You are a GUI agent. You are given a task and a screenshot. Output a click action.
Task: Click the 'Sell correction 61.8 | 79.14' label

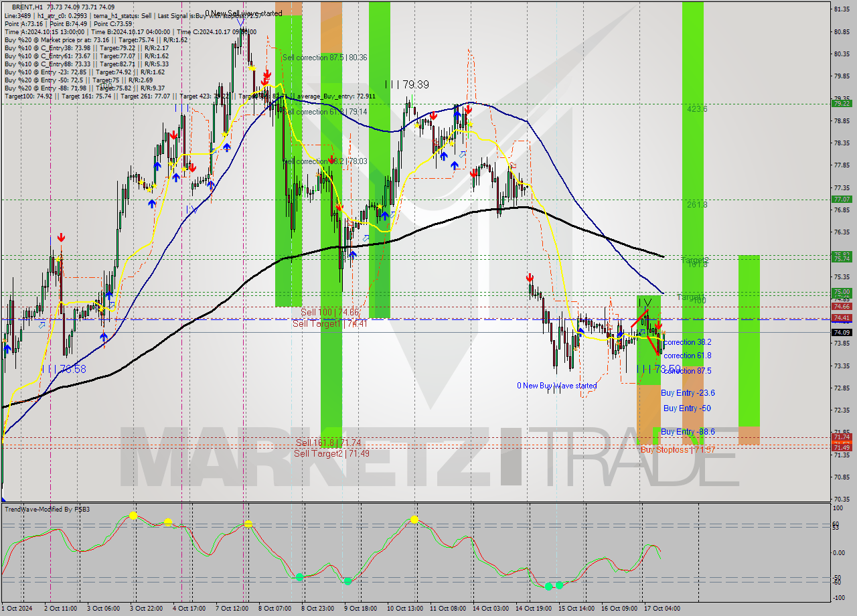(325, 111)
